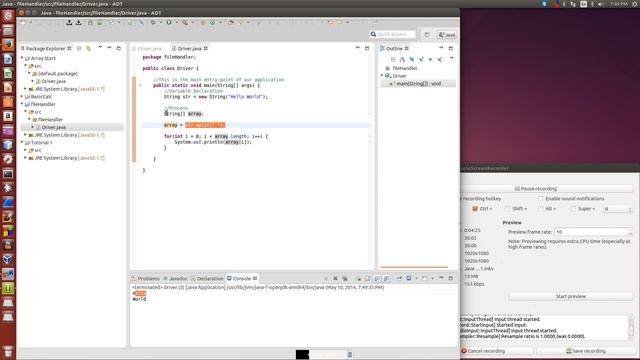
Task: Click the green Run toolbar icon
Action: click(x=169, y=22)
